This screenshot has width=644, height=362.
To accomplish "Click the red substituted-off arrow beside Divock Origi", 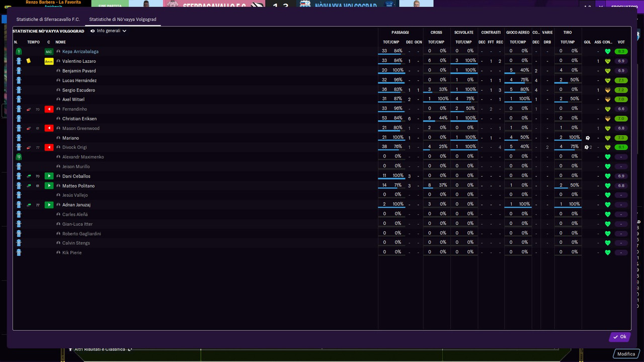I will click(x=49, y=147).
